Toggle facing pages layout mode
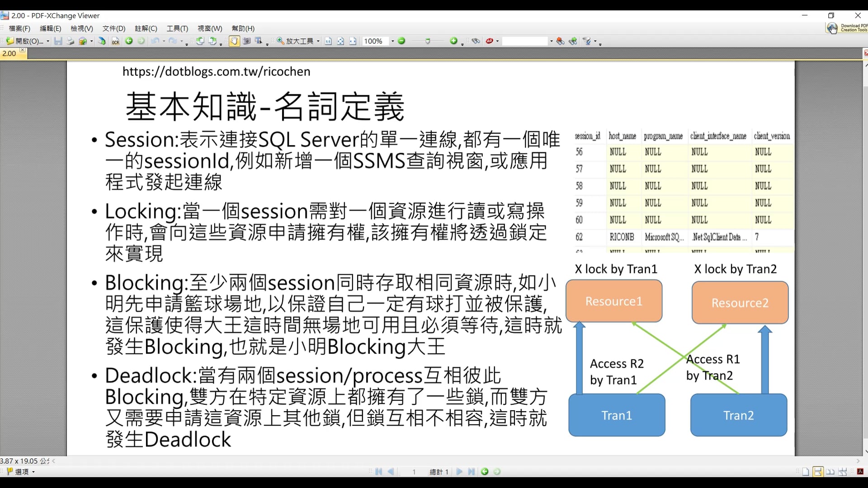Viewport: 868px width, 488px height. click(830, 472)
